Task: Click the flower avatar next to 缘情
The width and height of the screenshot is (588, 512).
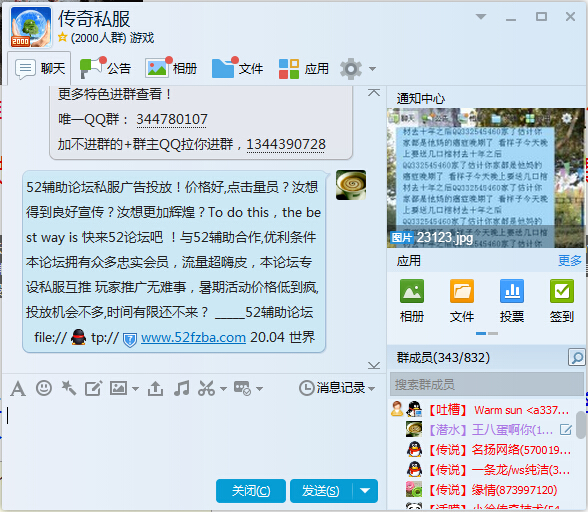Action: coord(414,489)
